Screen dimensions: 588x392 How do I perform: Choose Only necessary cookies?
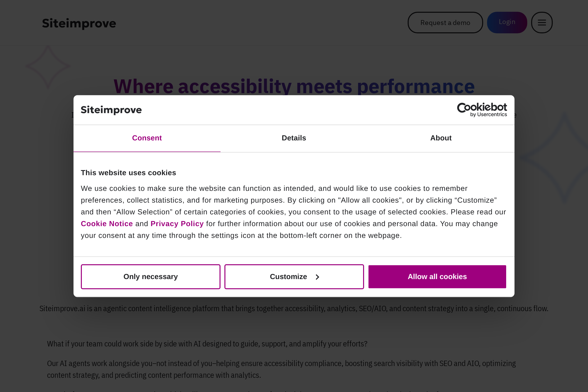pos(150,277)
